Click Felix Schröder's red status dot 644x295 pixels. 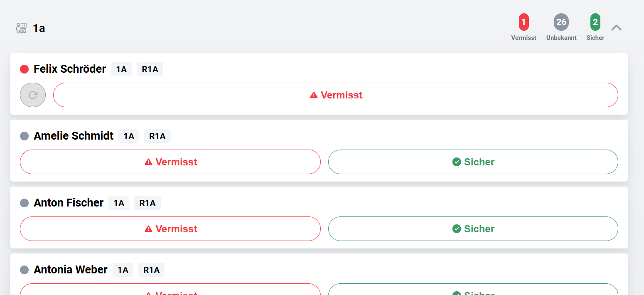point(24,69)
